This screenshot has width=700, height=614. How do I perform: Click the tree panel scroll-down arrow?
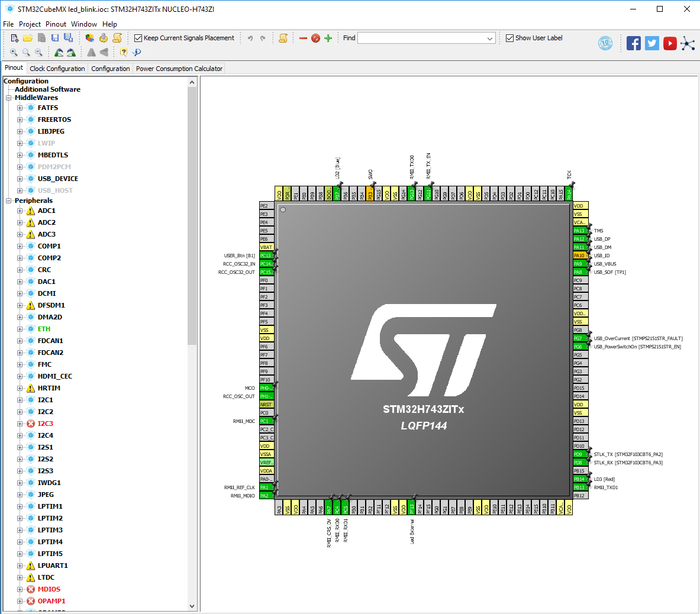point(192,606)
